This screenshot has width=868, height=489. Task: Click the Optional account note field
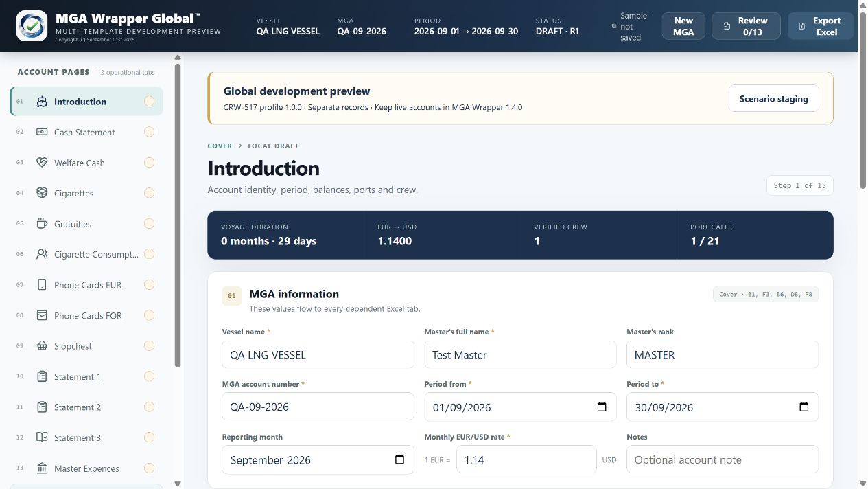click(x=723, y=459)
